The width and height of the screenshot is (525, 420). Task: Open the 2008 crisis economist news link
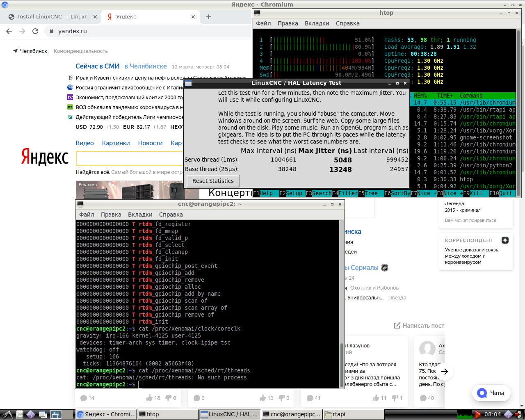coord(129,97)
